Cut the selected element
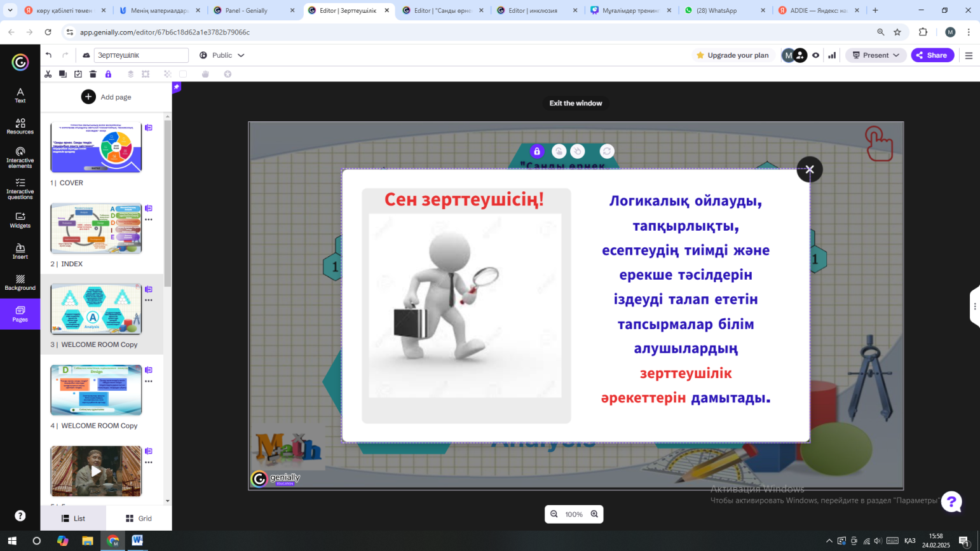This screenshot has height=551, width=980. click(x=48, y=74)
